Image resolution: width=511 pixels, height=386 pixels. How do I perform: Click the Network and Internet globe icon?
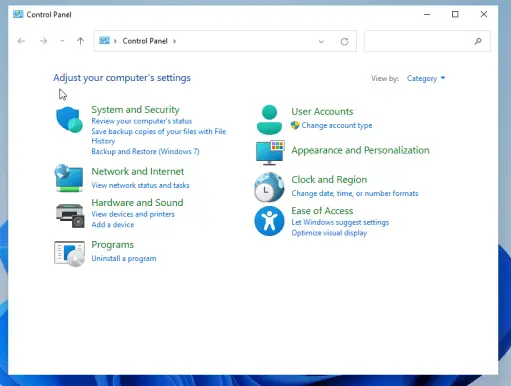(x=69, y=178)
